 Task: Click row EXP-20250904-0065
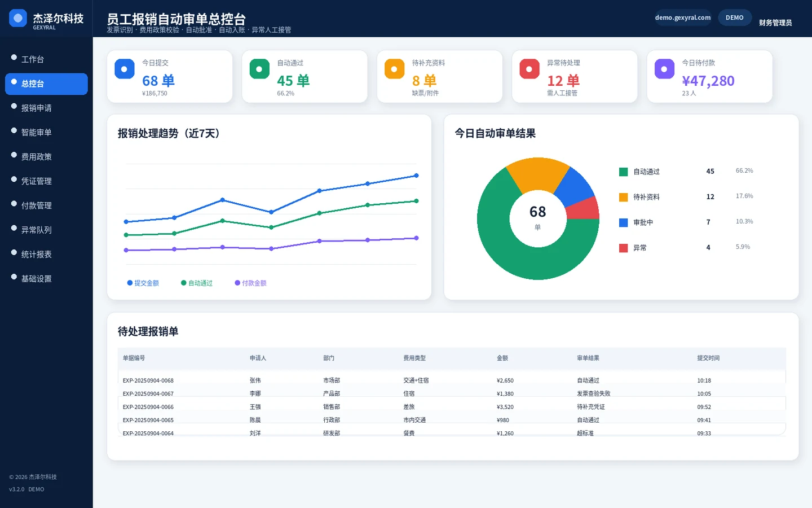(452, 420)
